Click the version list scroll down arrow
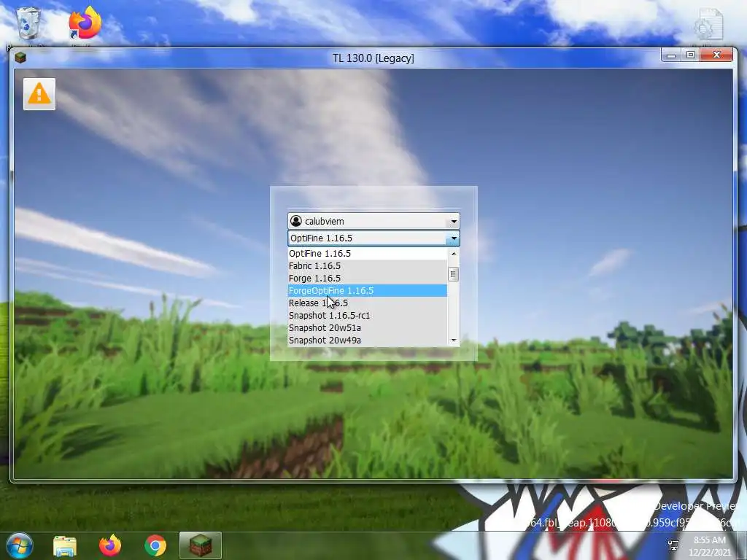747x560 pixels. point(454,340)
